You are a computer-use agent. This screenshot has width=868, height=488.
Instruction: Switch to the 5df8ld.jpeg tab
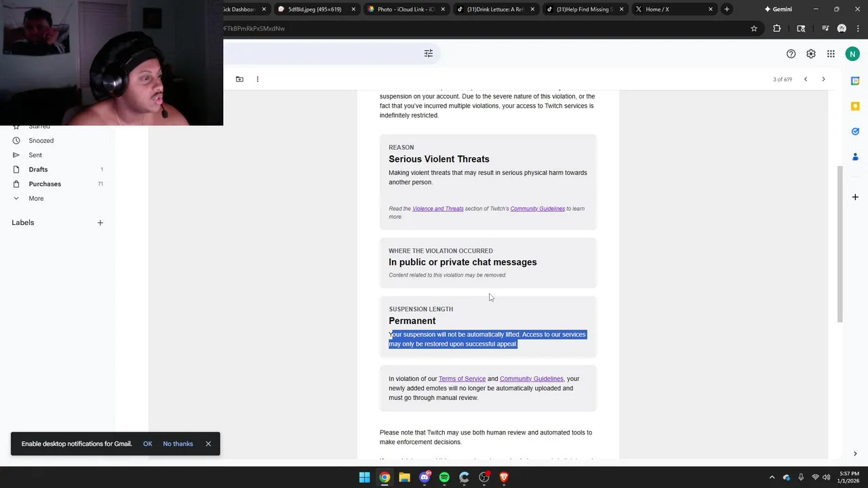[316, 9]
